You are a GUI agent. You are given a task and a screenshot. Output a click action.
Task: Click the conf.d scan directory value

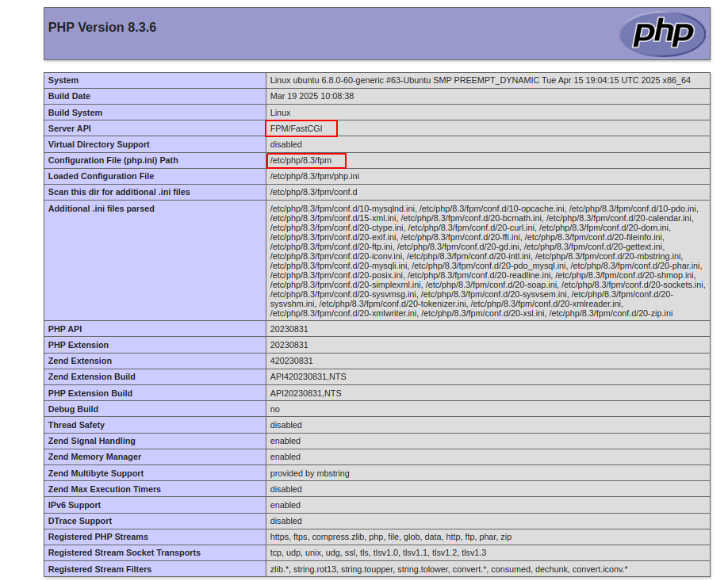click(x=313, y=192)
